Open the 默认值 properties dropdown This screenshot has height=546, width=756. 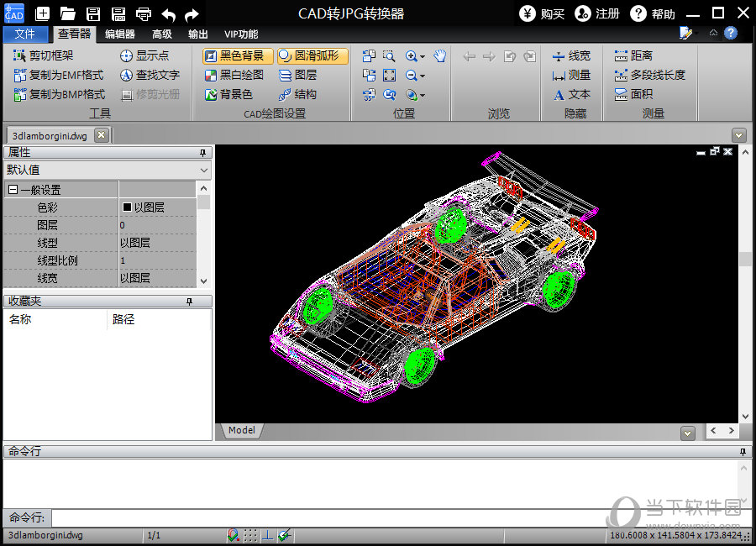pyautogui.click(x=203, y=170)
